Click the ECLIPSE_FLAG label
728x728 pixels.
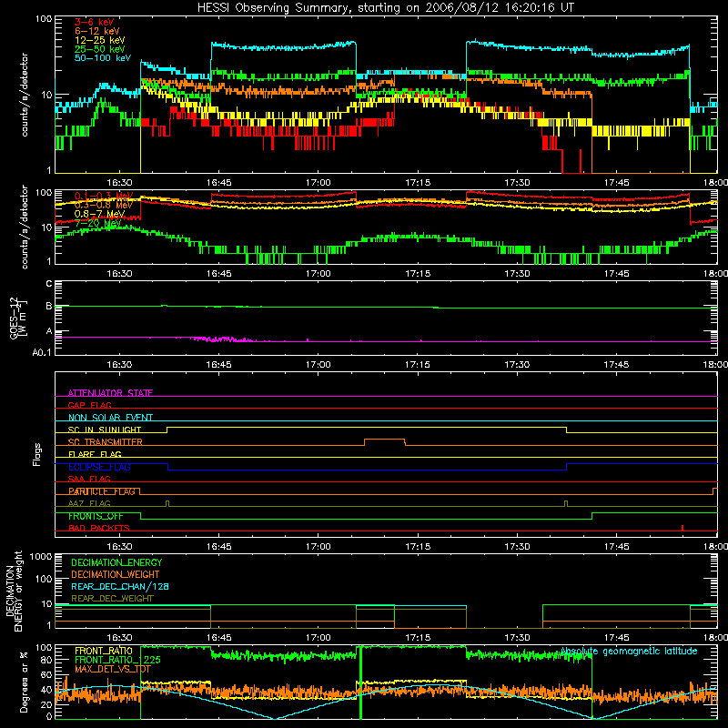click(x=99, y=467)
